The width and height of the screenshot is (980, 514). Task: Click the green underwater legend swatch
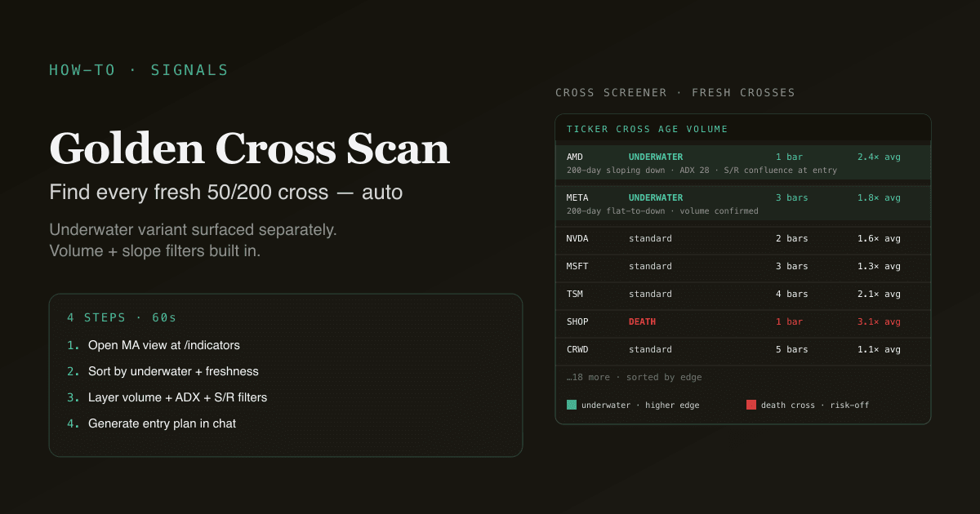(571, 405)
